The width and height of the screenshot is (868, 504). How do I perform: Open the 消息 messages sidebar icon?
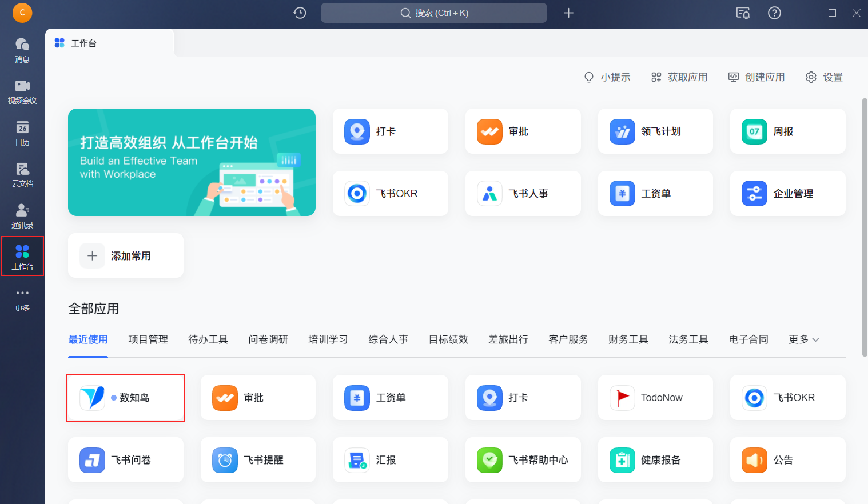(22, 50)
